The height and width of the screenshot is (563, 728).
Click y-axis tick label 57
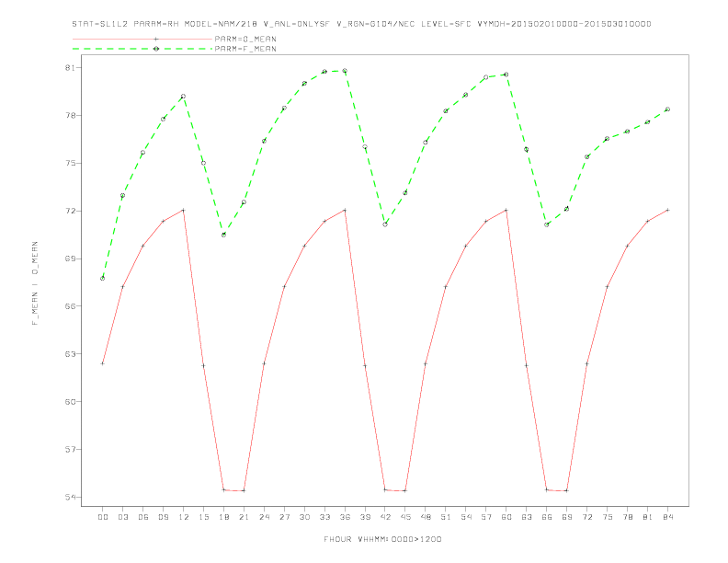[x=71, y=449]
